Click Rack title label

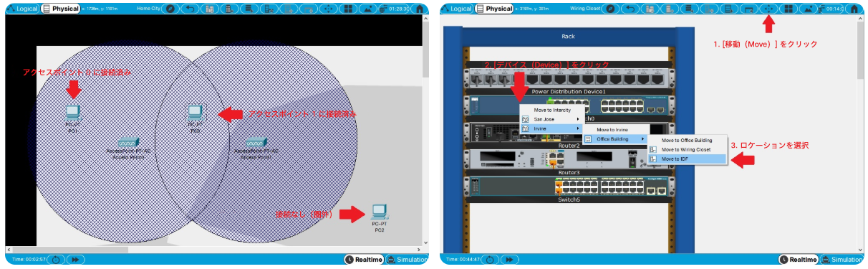pos(569,36)
